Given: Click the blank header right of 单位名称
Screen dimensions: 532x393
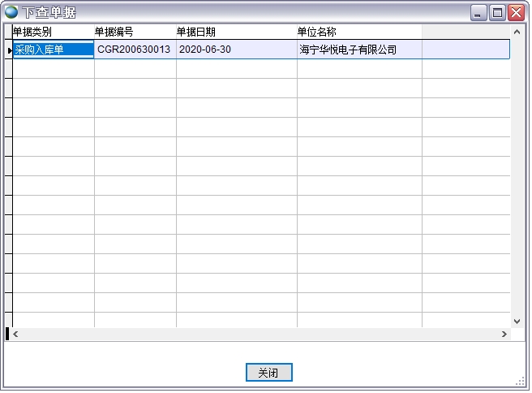Looking at the screenshot, I should click(x=466, y=32).
